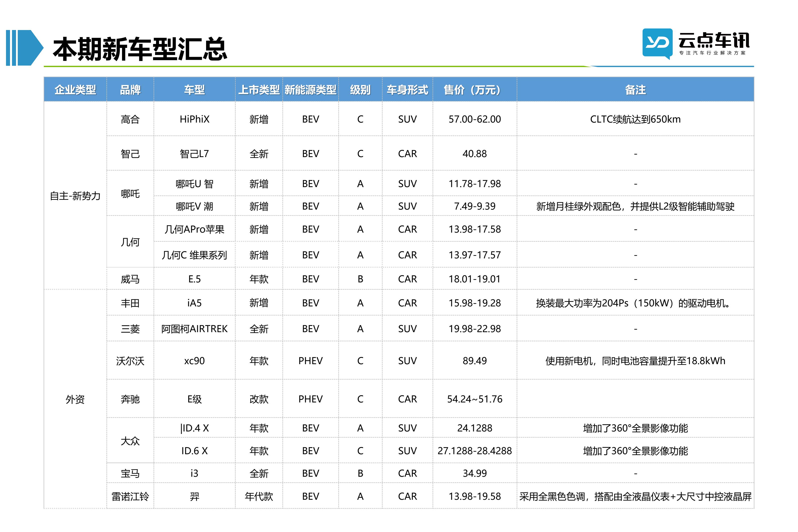The height and width of the screenshot is (532, 798).
Task: Click the 换装最大功率为204Ps remark cell
Action: click(x=635, y=303)
